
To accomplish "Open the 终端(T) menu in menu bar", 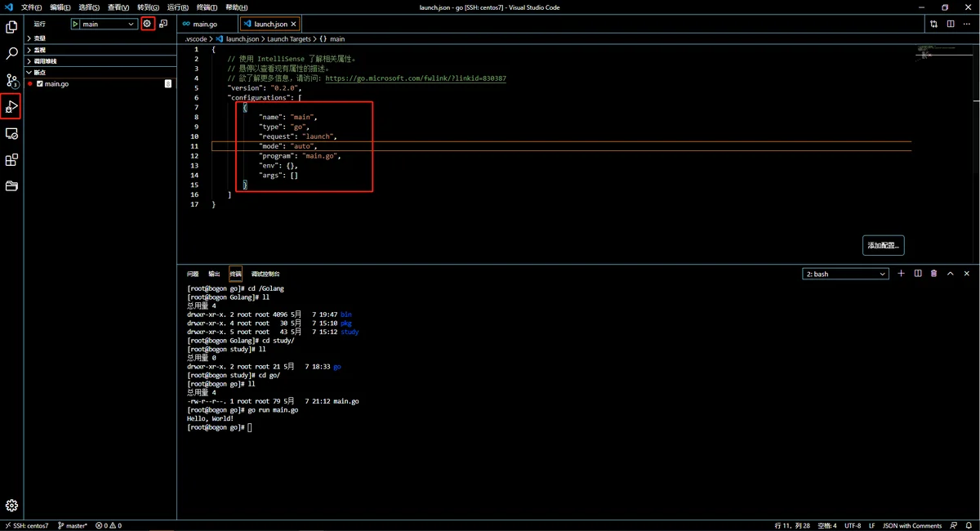I will [x=207, y=7].
